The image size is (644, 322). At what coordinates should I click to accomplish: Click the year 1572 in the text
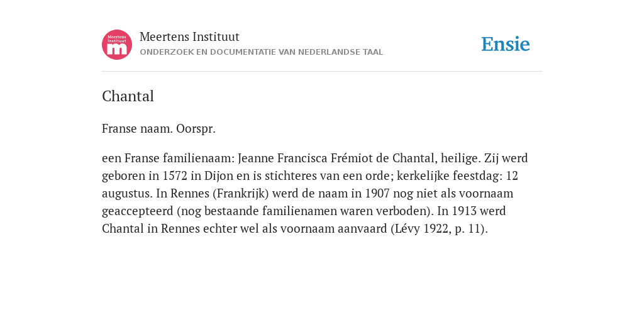coord(175,176)
